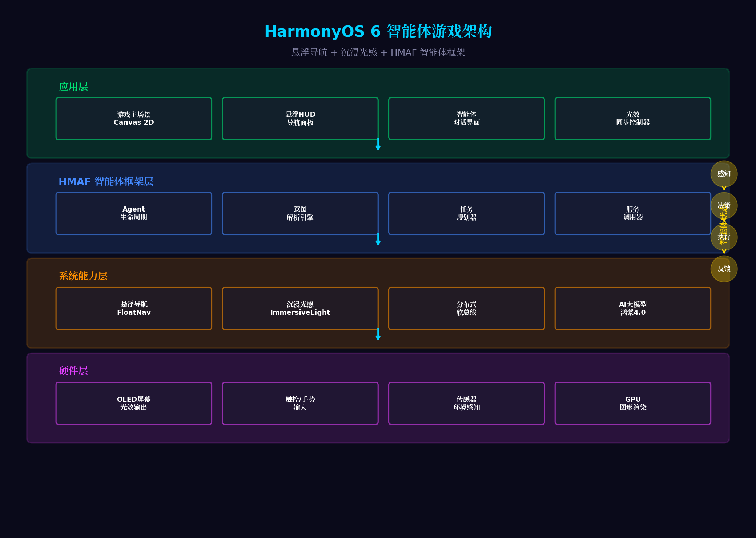Click the "Agent 生命周期" box
This screenshot has width=756, height=538.
(x=134, y=213)
